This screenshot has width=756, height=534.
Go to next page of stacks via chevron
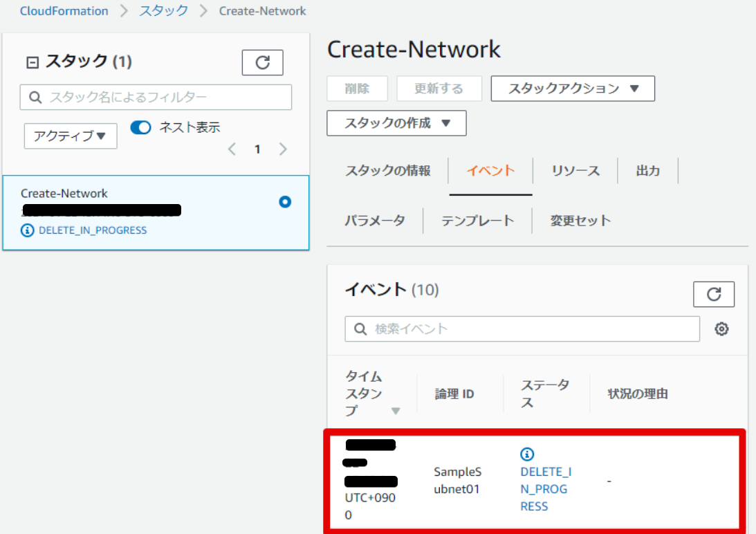tap(282, 148)
